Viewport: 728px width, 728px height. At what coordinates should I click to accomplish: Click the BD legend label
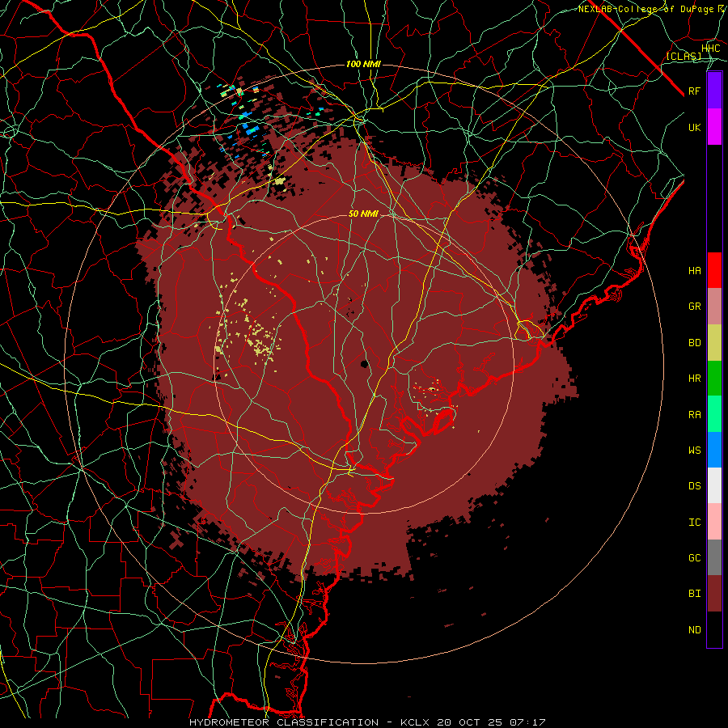[x=695, y=343]
